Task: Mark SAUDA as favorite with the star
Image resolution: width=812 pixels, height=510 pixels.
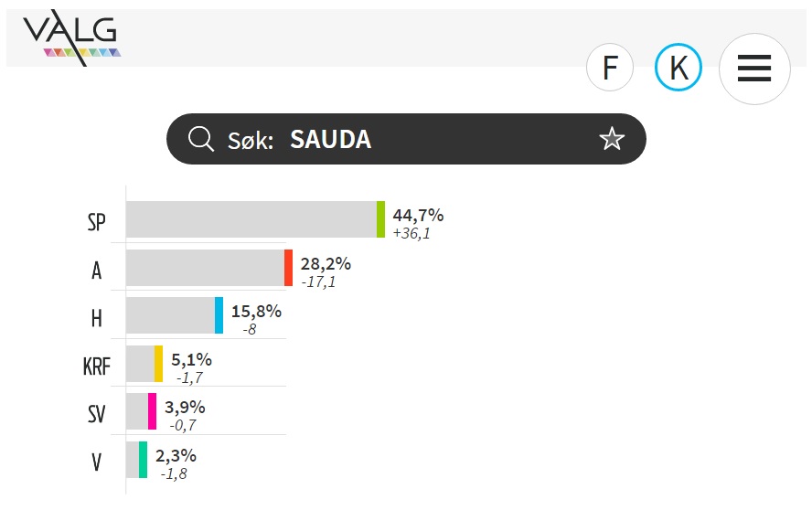Action: [612, 139]
